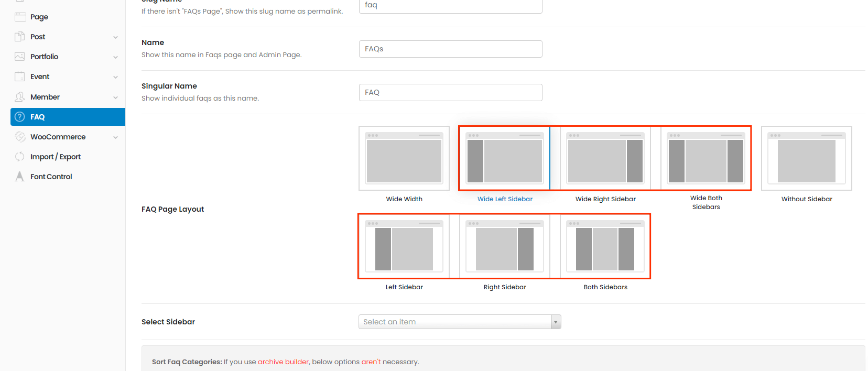Follow the archive builder link
This screenshot has height=371, width=868.
pyautogui.click(x=283, y=362)
